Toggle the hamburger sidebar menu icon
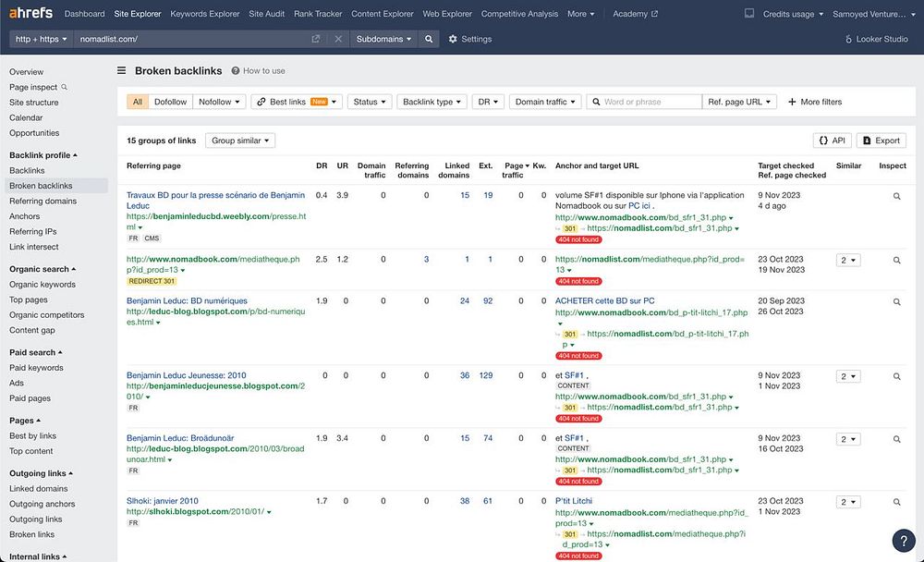924x562 pixels. (121, 71)
